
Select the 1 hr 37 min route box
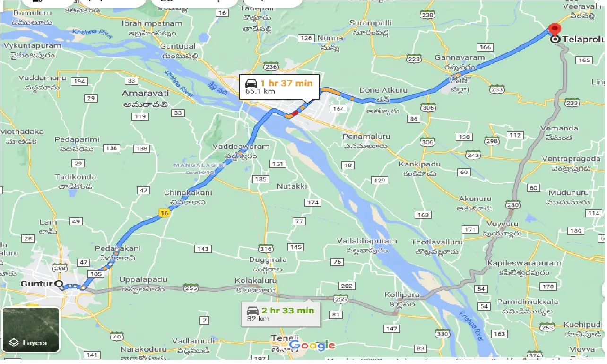coord(279,87)
